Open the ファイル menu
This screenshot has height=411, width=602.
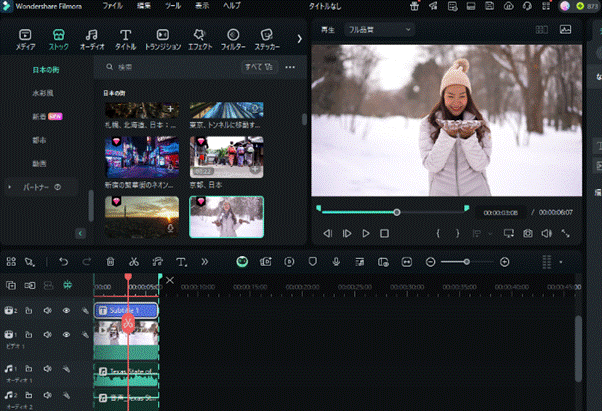click(x=113, y=5)
